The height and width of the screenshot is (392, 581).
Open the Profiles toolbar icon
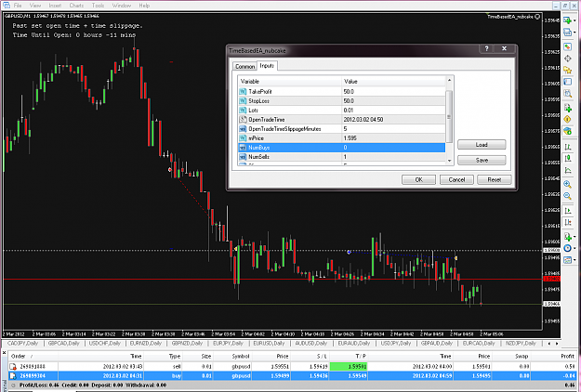pyautogui.click(x=567, y=33)
